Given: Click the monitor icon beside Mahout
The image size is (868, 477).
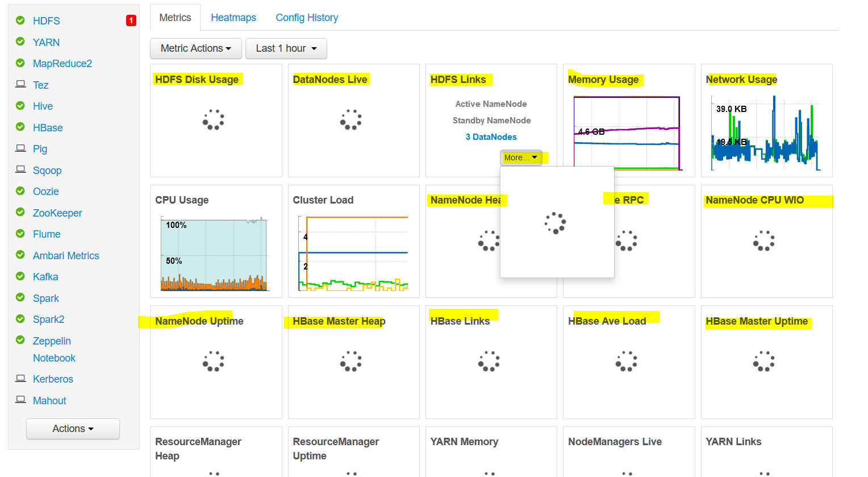Looking at the screenshot, I should click(20, 400).
